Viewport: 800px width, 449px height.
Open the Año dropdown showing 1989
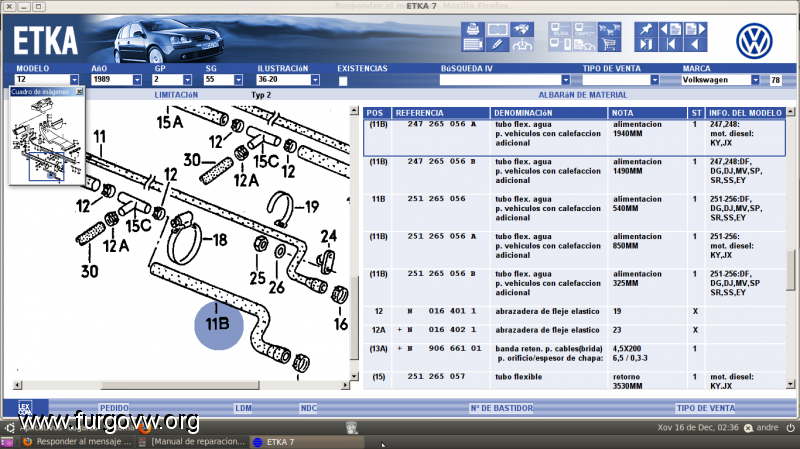tap(137, 80)
